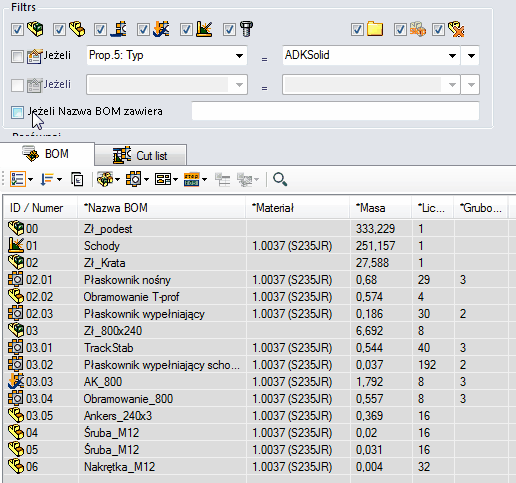Toggle the STEP filter checkbox
516x483 pixels.
(x=400, y=29)
